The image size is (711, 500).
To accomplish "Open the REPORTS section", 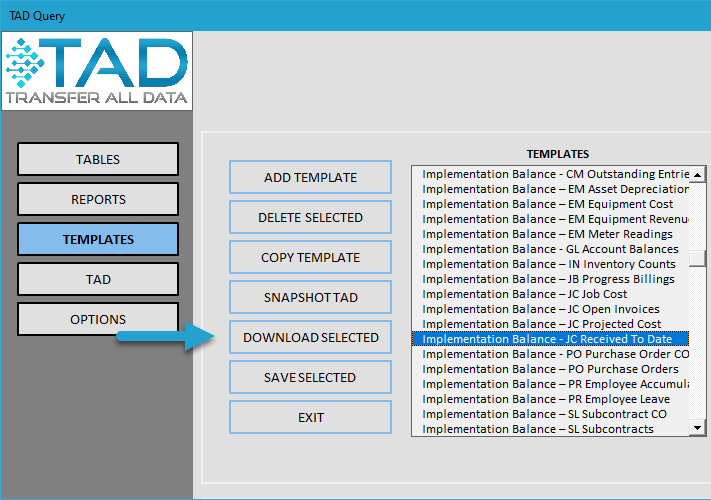I will pyautogui.click(x=98, y=199).
